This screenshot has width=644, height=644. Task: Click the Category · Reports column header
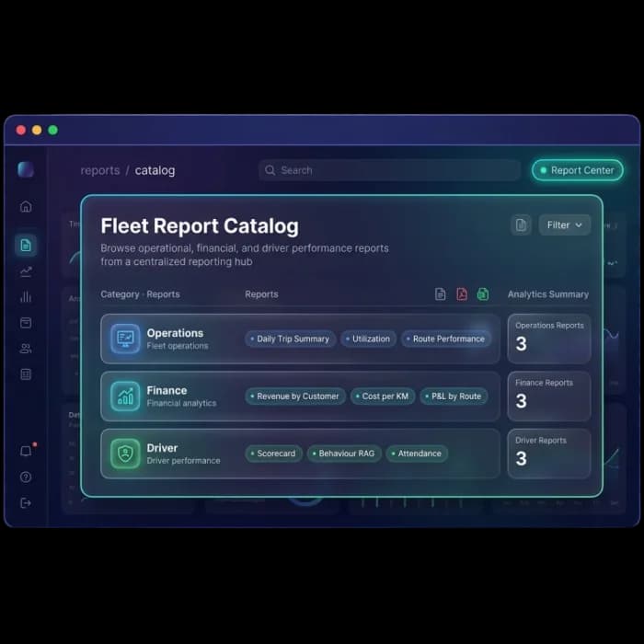[140, 294]
